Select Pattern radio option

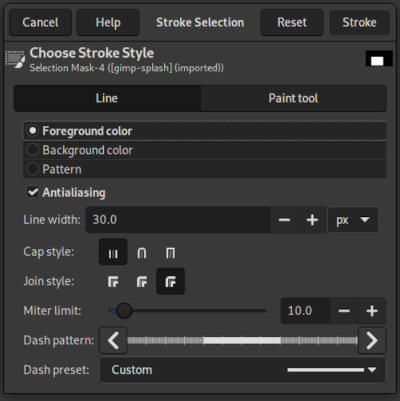point(205,169)
